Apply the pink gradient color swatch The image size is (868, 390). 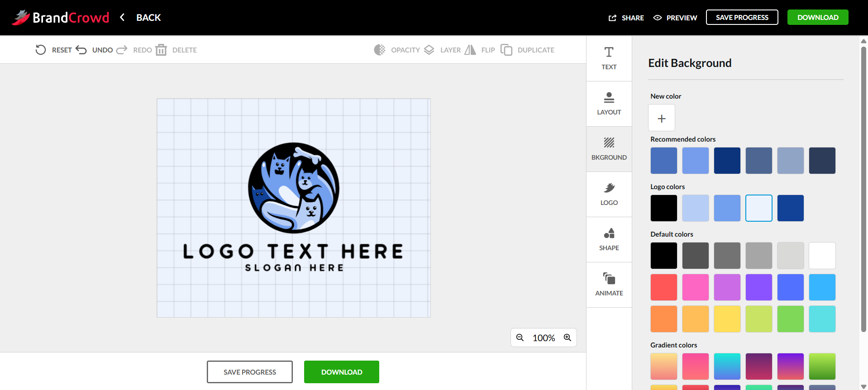coord(696,366)
